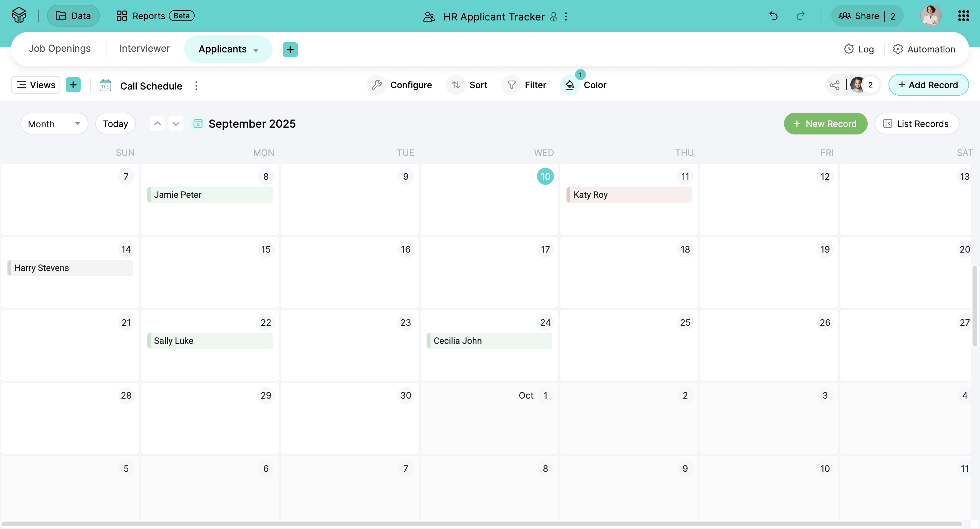Switch to the Job Openings tab
This screenshot has width=980, height=529.
59,49
